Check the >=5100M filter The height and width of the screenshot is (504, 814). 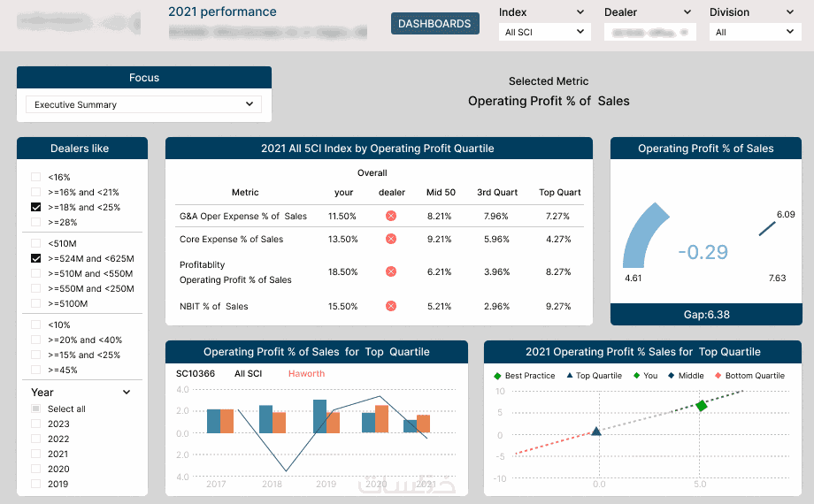[x=35, y=303]
